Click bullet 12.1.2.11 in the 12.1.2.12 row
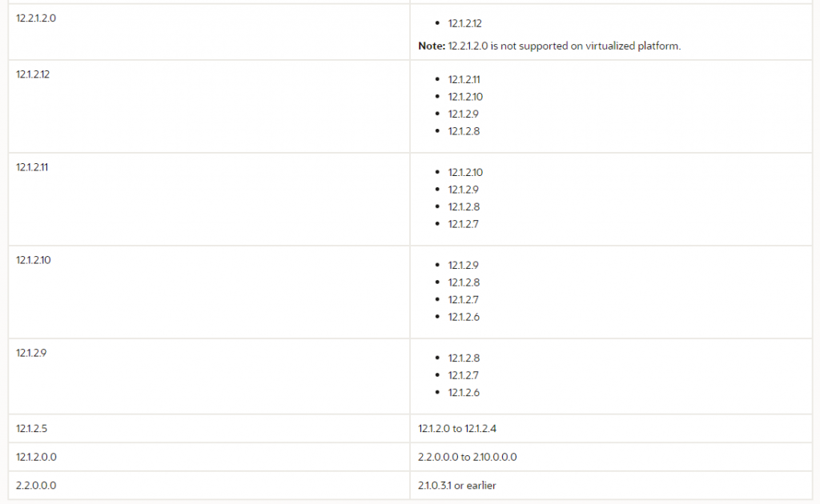The image size is (820, 504). coord(464,80)
